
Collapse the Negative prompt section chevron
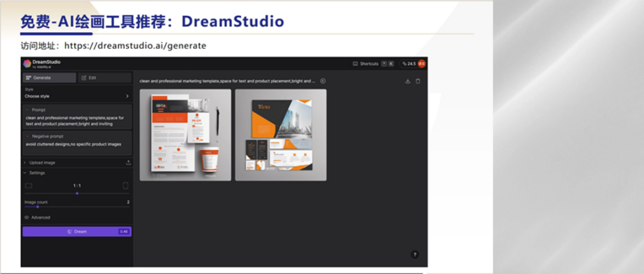point(27,136)
